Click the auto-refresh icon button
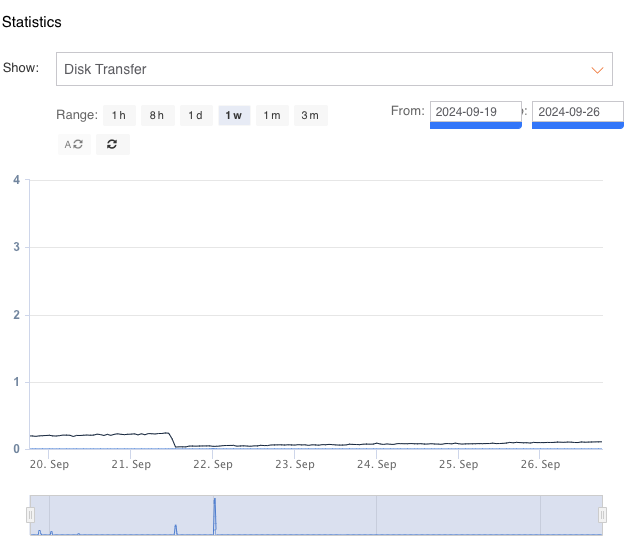This screenshot has width=642, height=542. [x=74, y=144]
